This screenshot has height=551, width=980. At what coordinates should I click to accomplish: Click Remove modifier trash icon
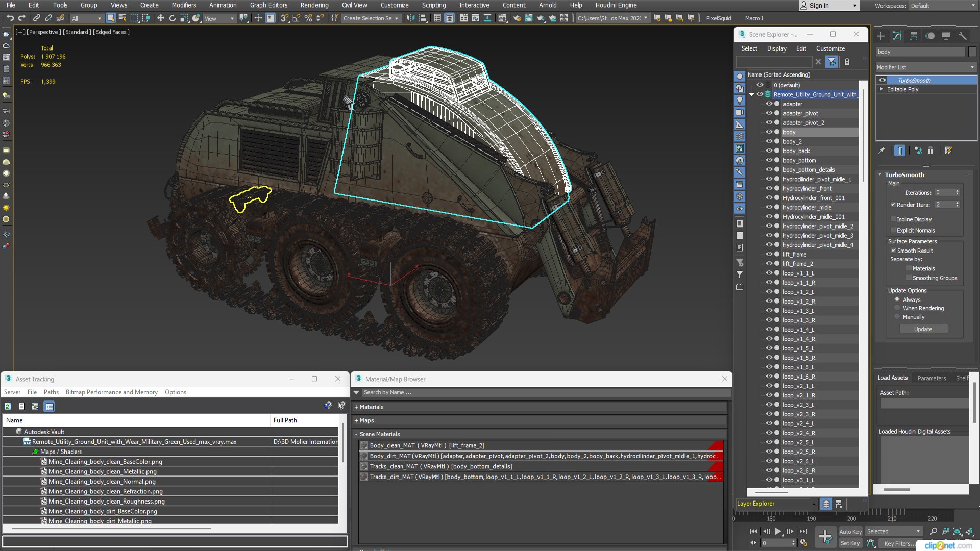click(x=930, y=151)
